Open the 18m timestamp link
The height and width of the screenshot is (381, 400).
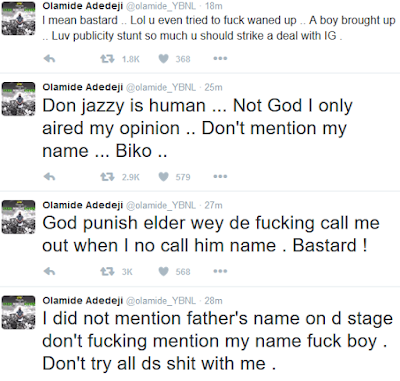[214, 6]
